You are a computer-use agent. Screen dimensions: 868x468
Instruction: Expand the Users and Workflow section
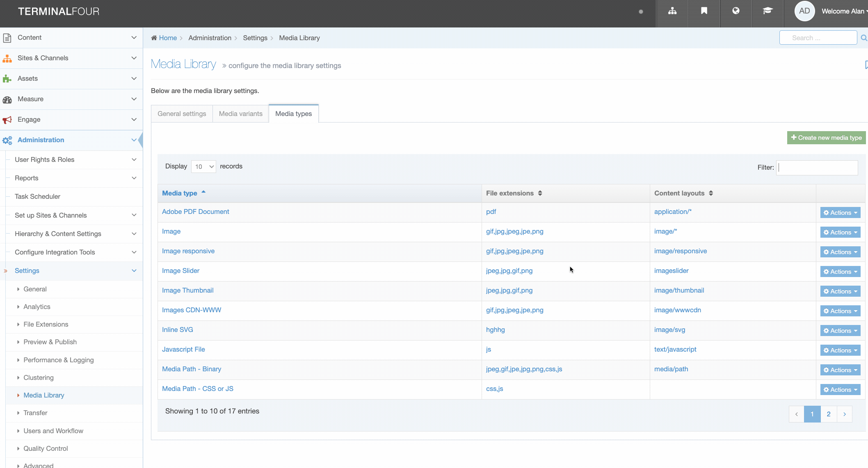53,430
